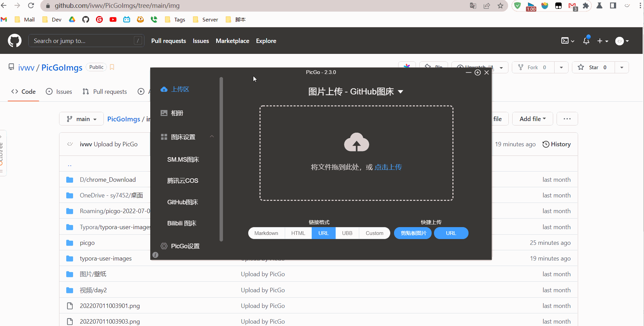Select Custom link format

375,233
